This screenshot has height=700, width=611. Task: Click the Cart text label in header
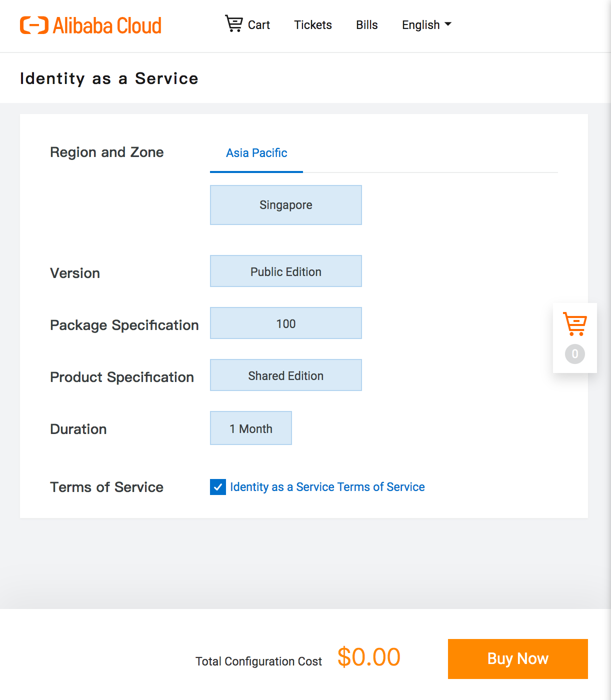258,24
